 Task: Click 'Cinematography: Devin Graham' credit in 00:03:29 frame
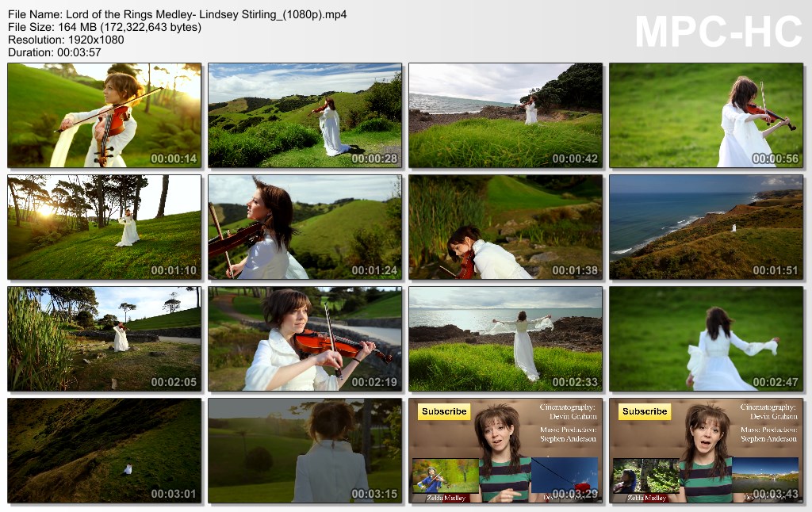coord(568,411)
